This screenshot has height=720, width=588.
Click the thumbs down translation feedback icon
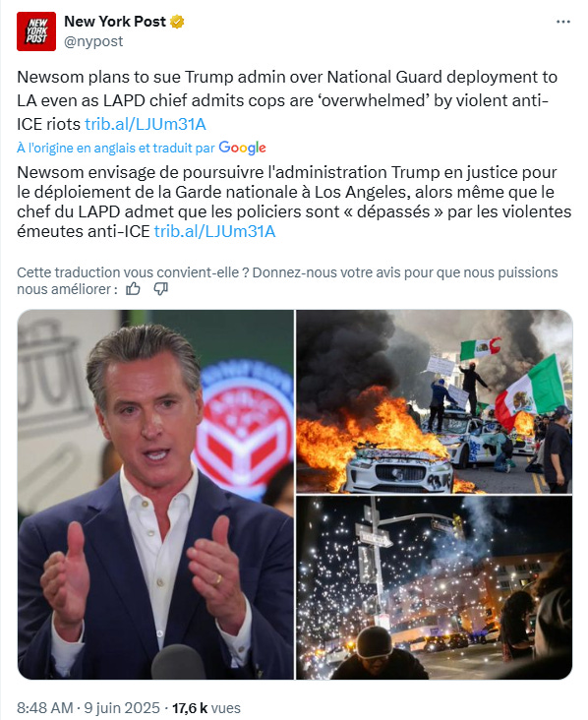[160, 289]
